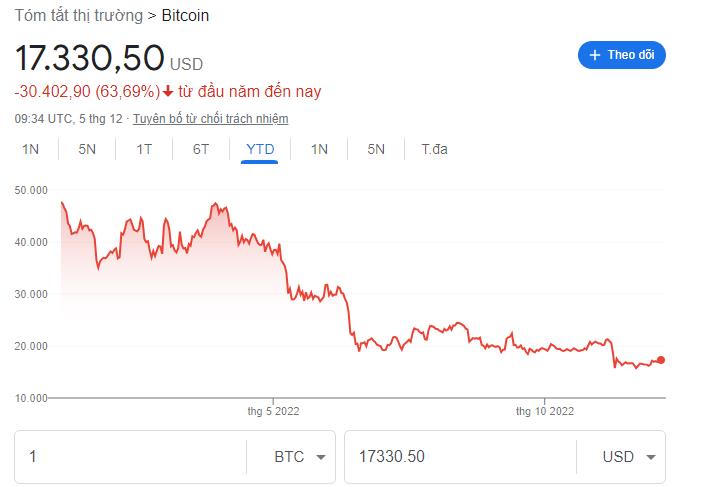Viewport: 717px width, 487px height.
Task: Show the T.đa maximum range tab
Action: pyautogui.click(x=434, y=149)
